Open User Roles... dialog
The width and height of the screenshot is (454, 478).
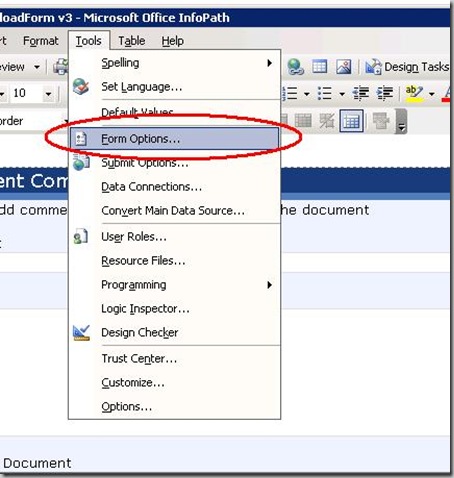click(x=174, y=237)
